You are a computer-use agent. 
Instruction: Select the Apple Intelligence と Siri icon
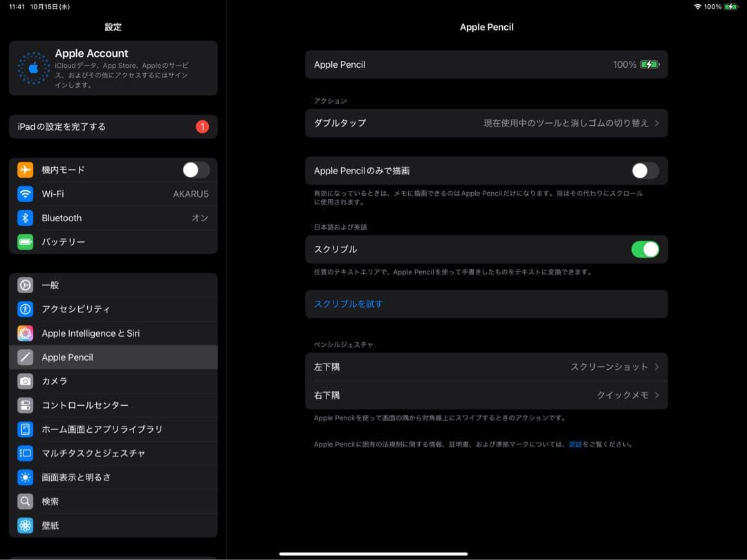click(x=25, y=333)
